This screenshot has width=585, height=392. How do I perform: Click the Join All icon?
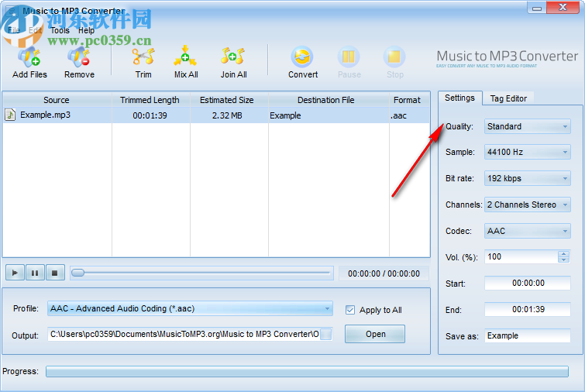click(x=233, y=57)
